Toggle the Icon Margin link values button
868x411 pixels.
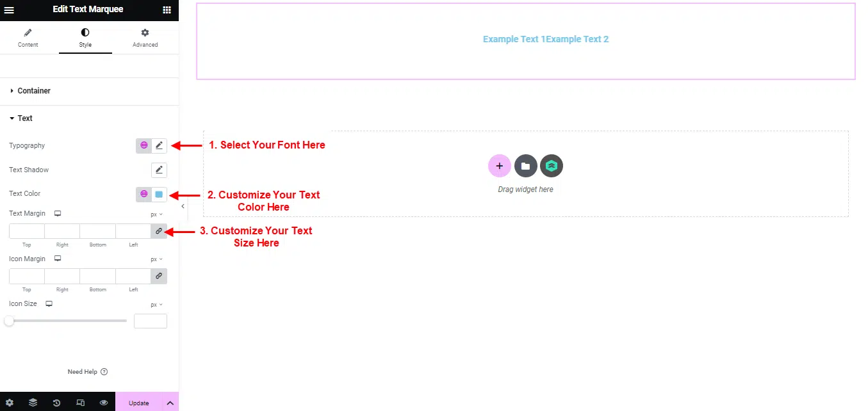click(x=159, y=276)
